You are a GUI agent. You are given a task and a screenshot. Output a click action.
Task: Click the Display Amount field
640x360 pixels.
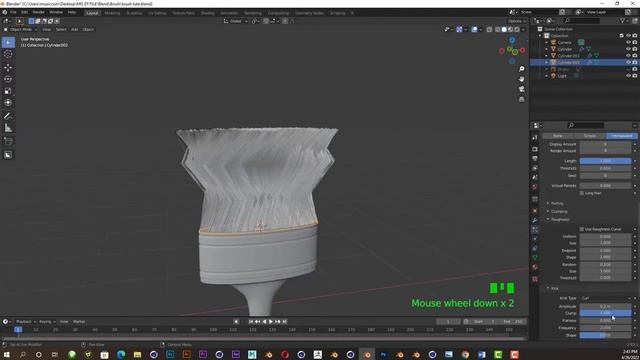[x=605, y=144]
